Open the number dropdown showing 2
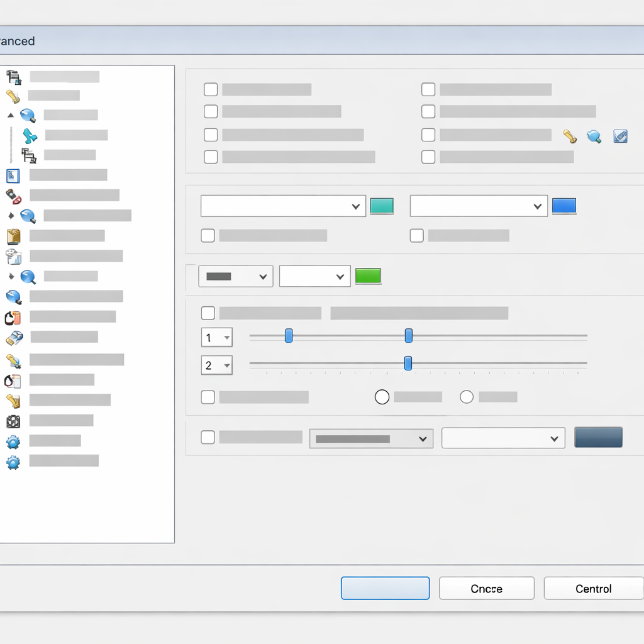Screen dimensions: 644x644 (x=217, y=365)
